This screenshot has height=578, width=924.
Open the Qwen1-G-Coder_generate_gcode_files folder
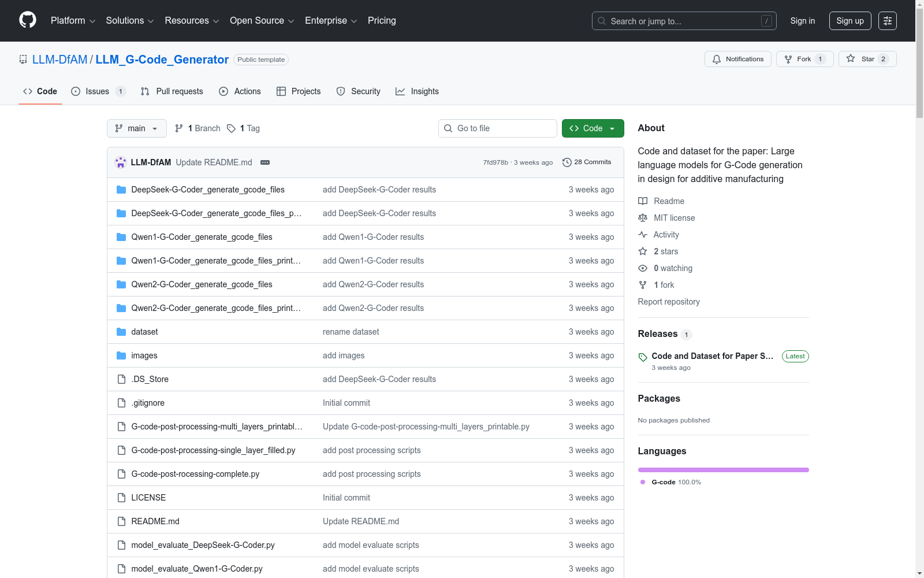pyautogui.click(x=202, y=237)
